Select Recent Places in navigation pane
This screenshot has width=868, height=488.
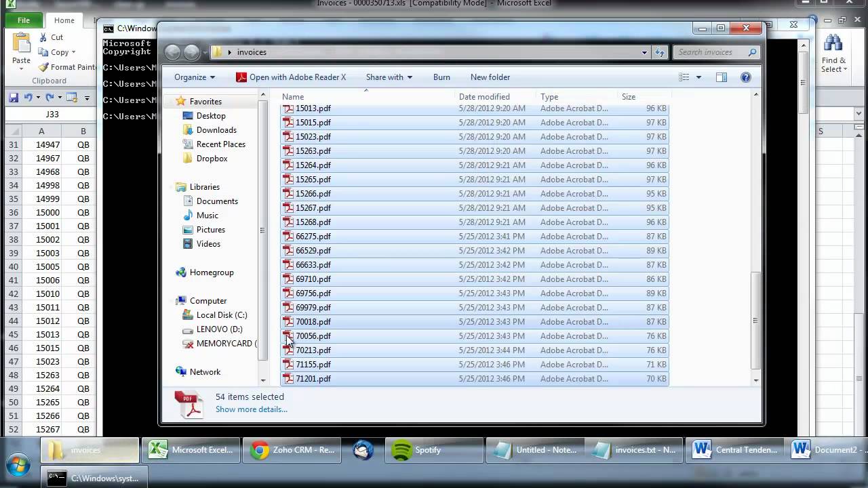[x=220, y=144]
